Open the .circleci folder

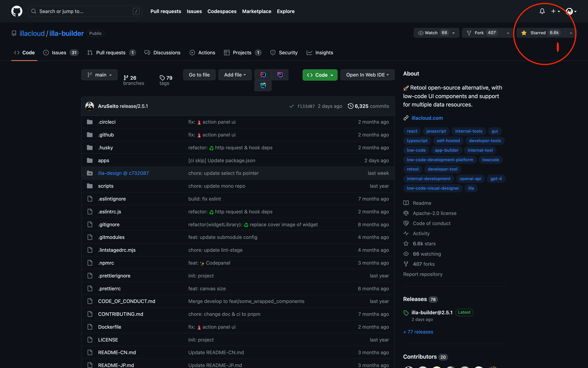[x=107, y=122]
